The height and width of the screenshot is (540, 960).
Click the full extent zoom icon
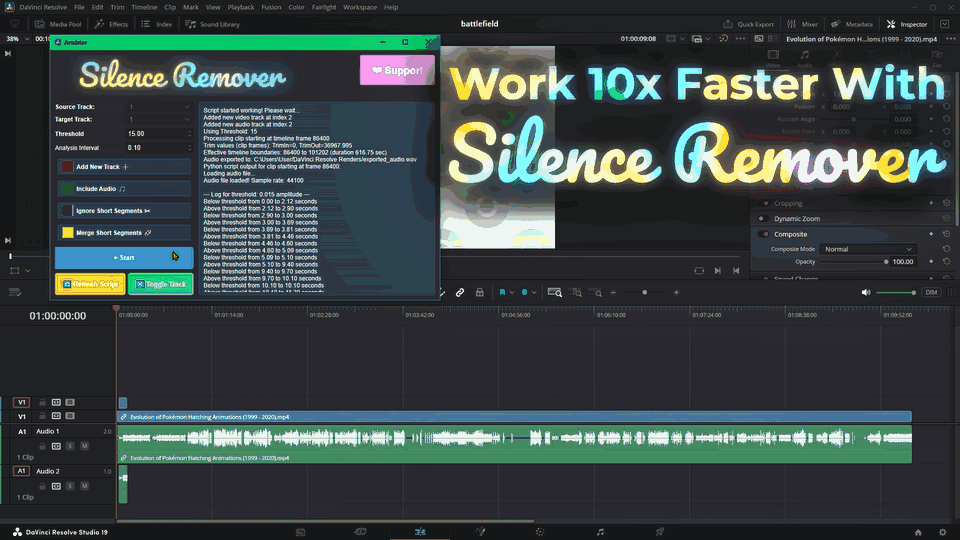555,293
